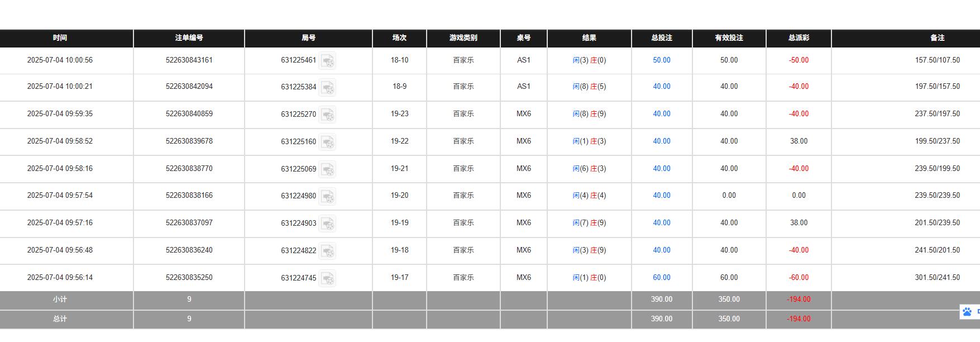This screenshot has height=342, width=980.
Task: Open the blue 60.00 total bet link
Action: pos(662,278)
